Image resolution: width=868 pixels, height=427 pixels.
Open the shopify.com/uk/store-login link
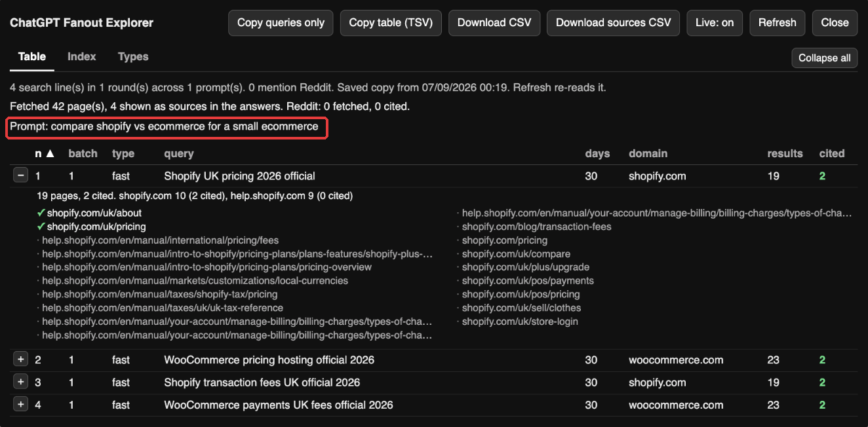(x=520, y=322)
